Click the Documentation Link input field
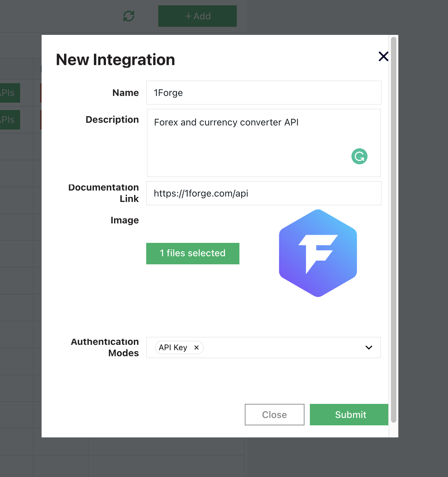The image size is (448, 477). pos(264,193)
